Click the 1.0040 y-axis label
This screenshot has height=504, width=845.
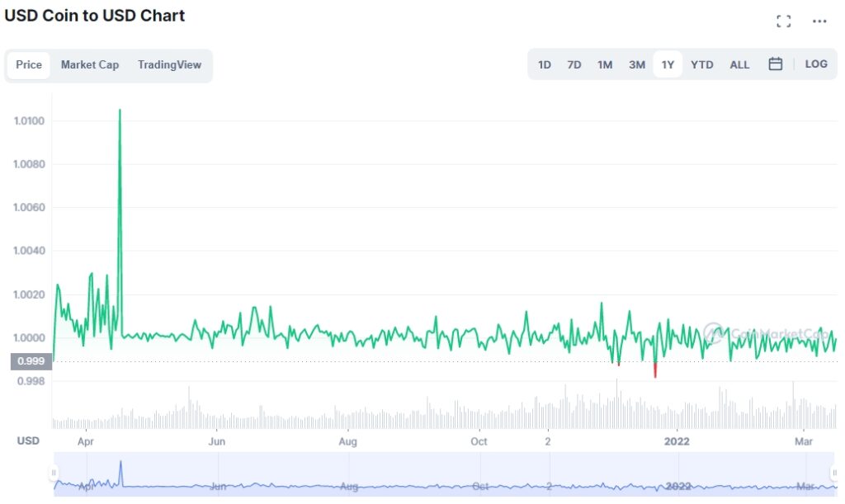(29, 251)
